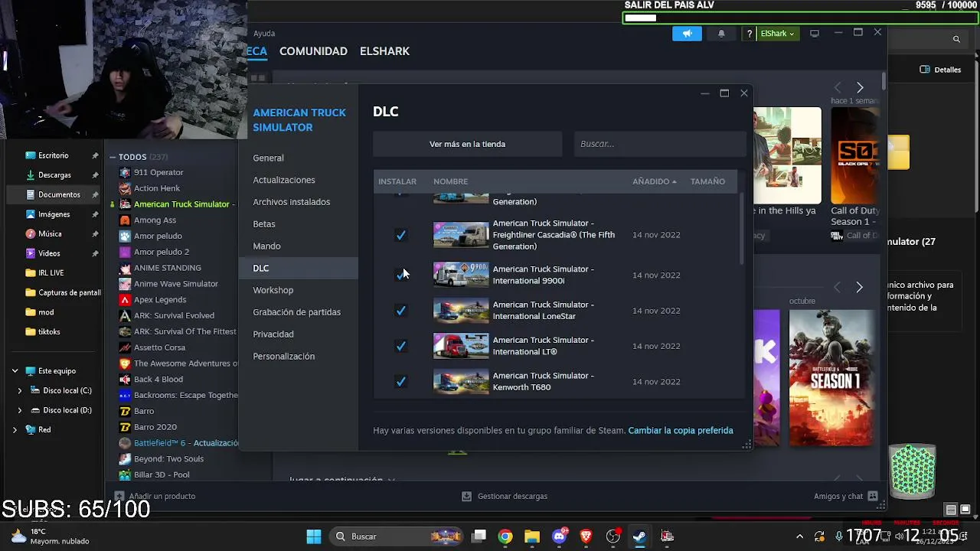Toggle International 9900i DLC install checkbox

point(400,275)
